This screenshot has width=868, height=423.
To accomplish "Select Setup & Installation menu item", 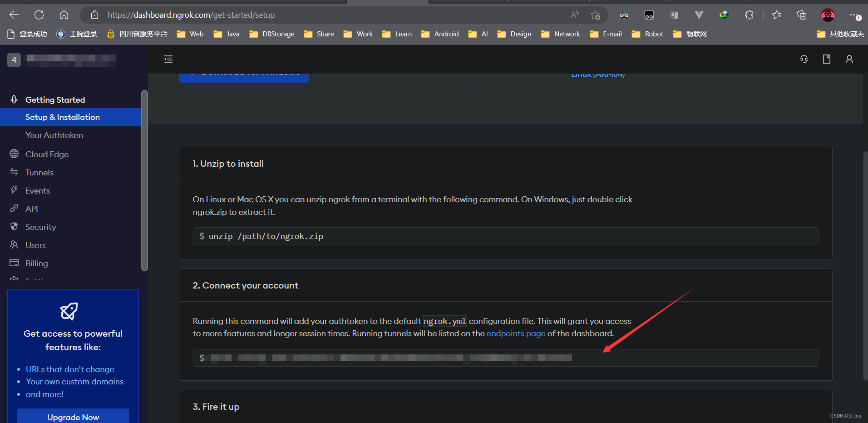I will tap(70, 117).
